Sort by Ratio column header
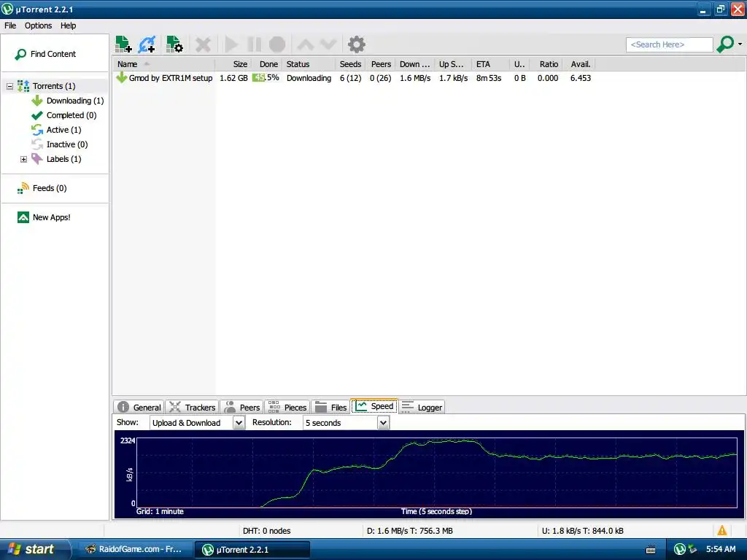Screen dimensions: 747x560 547,64
